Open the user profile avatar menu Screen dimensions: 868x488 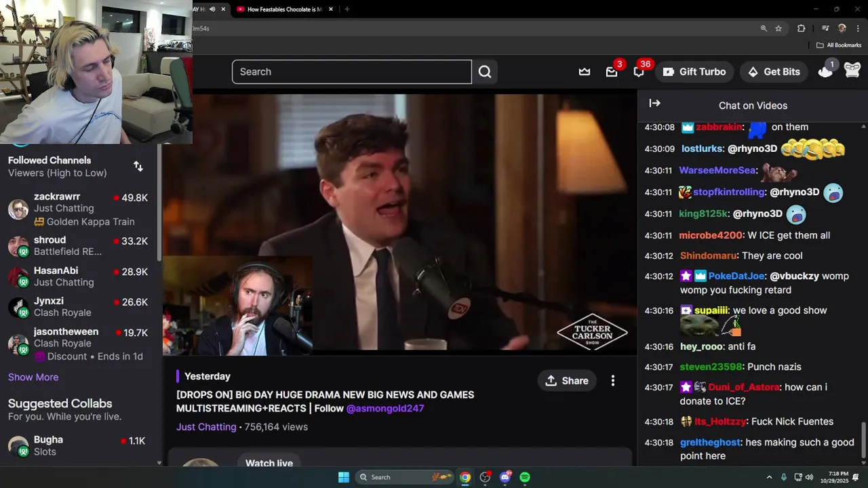852,70
